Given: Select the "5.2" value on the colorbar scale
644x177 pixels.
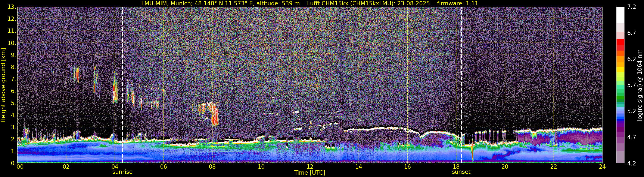Looking at the screenshot, I should 632,111.
